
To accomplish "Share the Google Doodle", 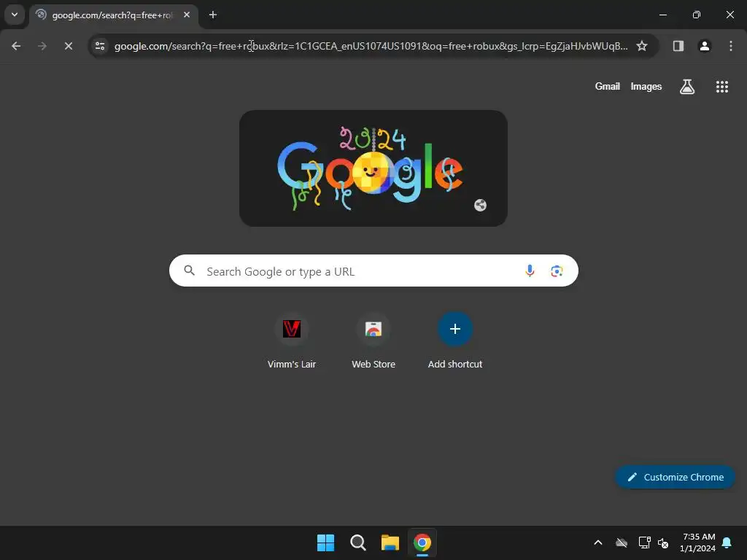I will click(x=480, y=205).
